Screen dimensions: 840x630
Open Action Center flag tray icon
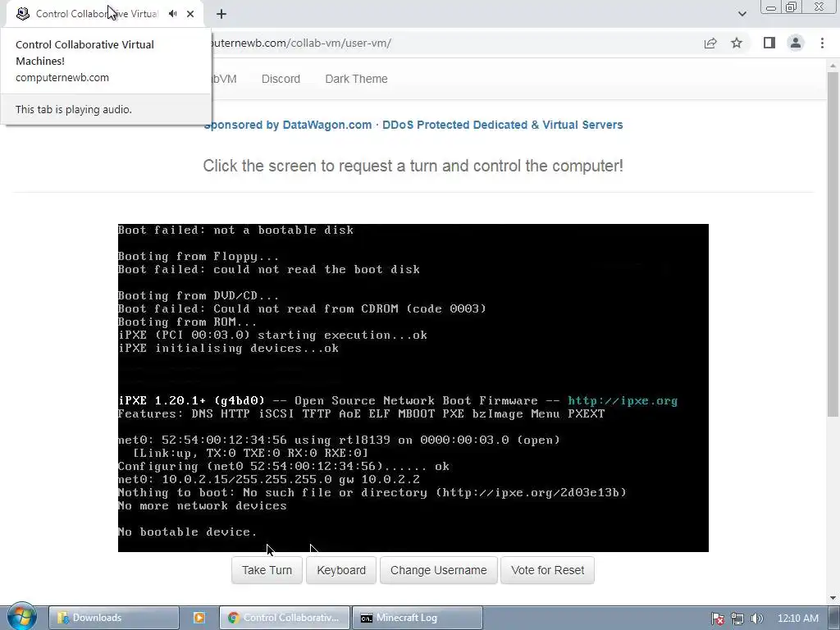[x=717, y=619]
